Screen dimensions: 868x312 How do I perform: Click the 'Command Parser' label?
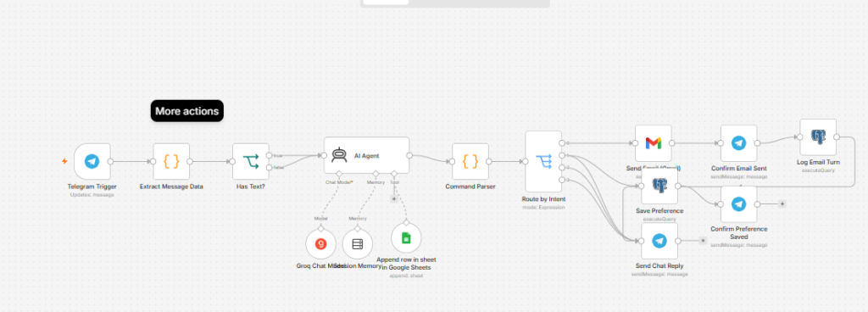(470, 187)
